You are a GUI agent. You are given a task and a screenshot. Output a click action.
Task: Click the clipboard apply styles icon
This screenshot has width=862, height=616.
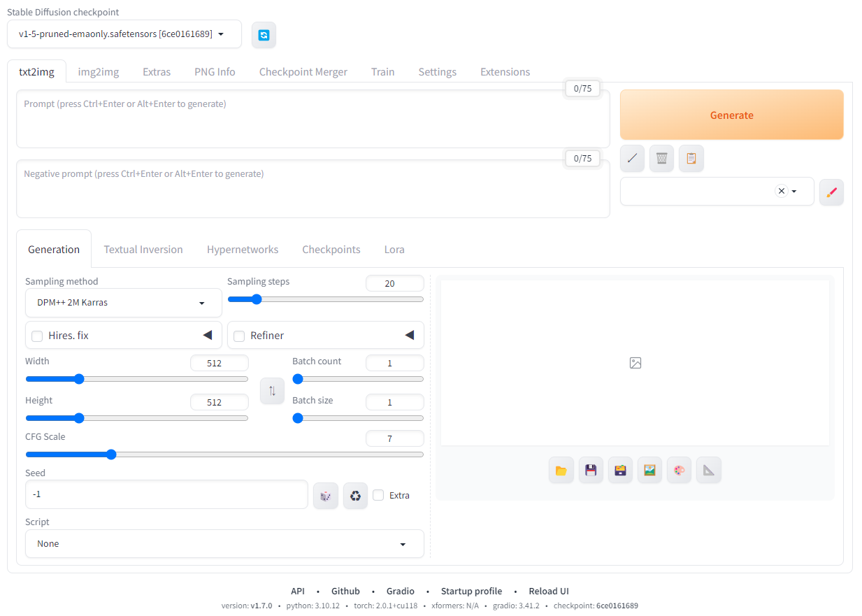pyautogui.click(x=691, y=158)
